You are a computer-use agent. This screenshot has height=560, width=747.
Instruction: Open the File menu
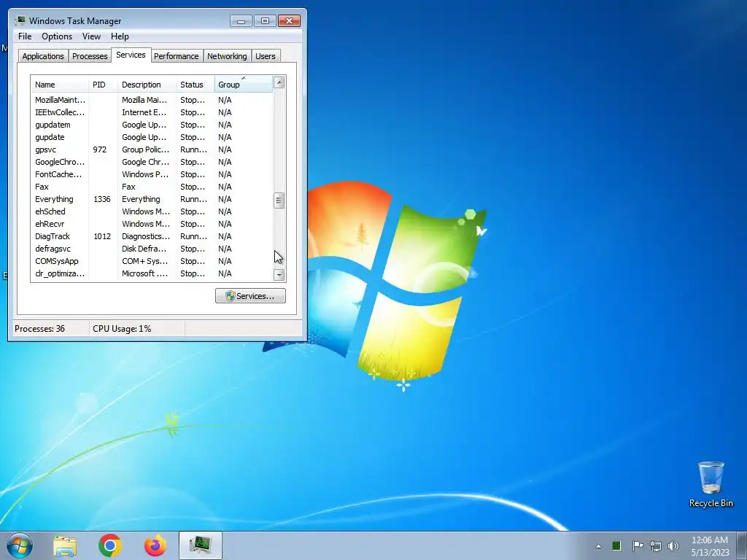pos(25,36)
